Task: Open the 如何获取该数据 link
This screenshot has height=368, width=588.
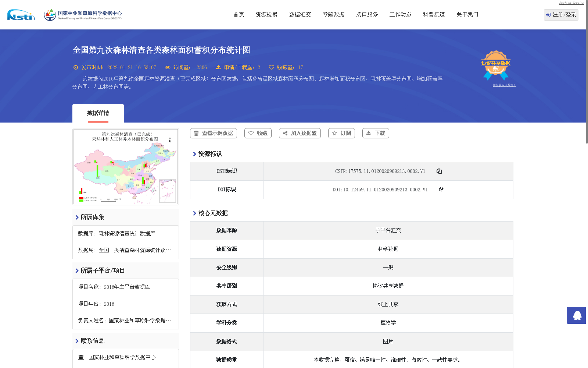Action: coord(504,85)
